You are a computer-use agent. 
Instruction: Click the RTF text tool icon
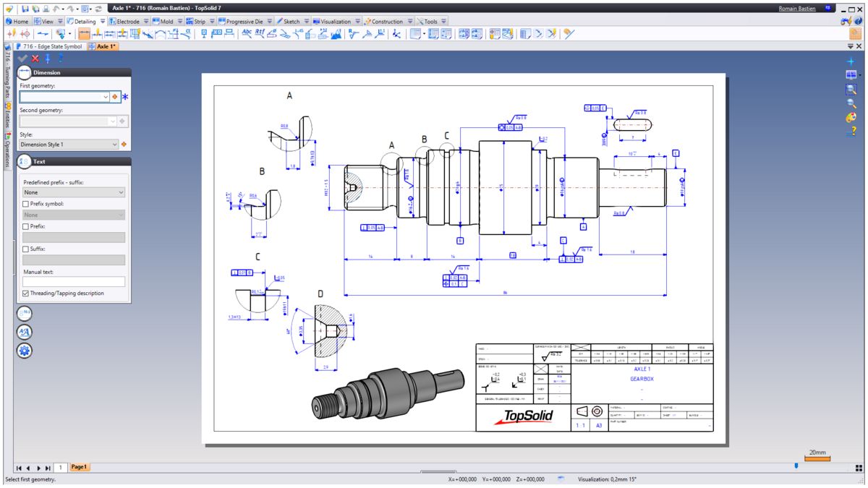click(x=260, y=33)
